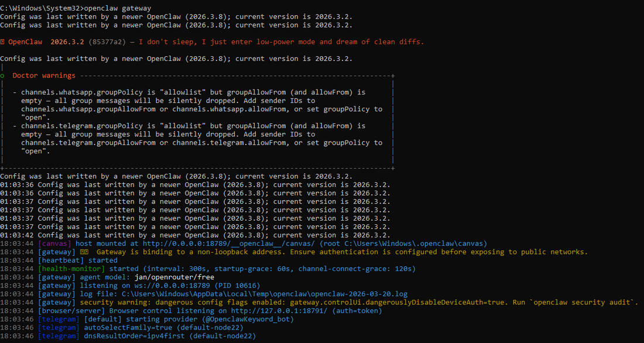Image resolution: width=644 pixels, height=343 pixels.
Task: Click the "[telegram]" tag on the starting provider line
Action: 59,319
